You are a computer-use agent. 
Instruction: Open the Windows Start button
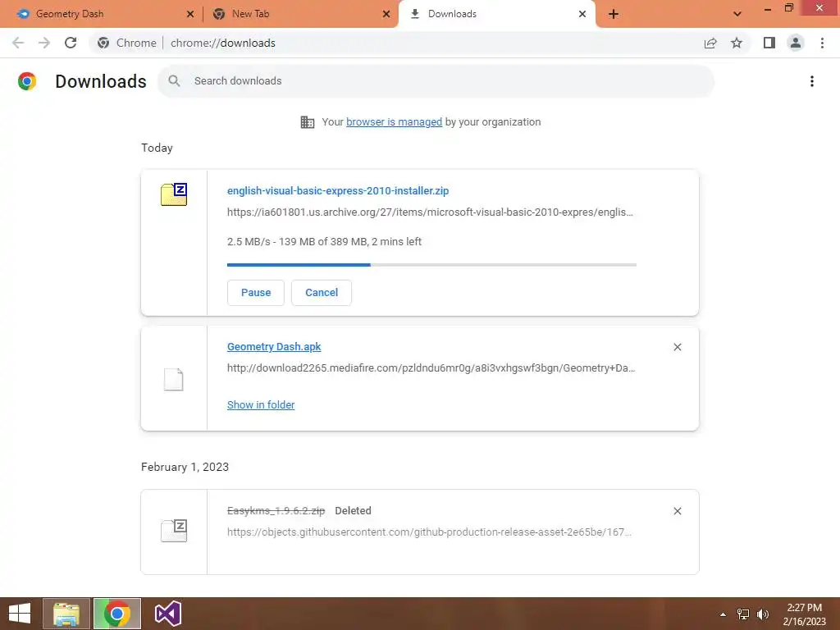tap(20, 614)
